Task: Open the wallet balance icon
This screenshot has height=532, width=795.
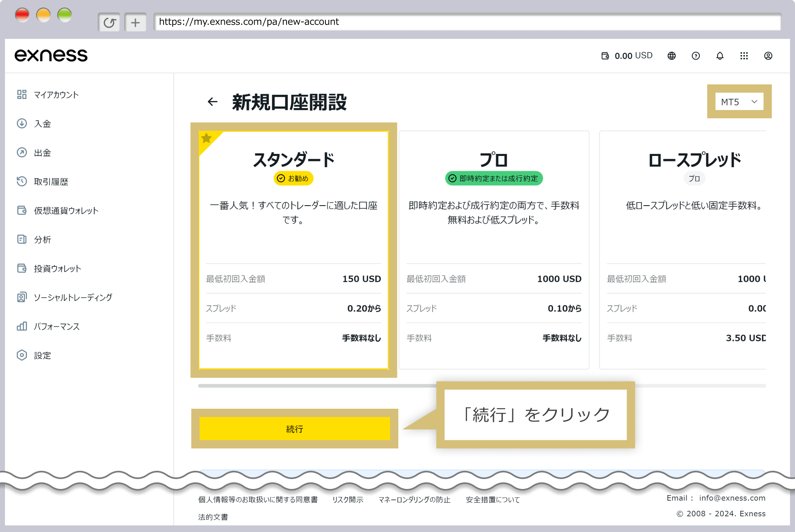Action: pyautogui.click(x=605, y=56)
